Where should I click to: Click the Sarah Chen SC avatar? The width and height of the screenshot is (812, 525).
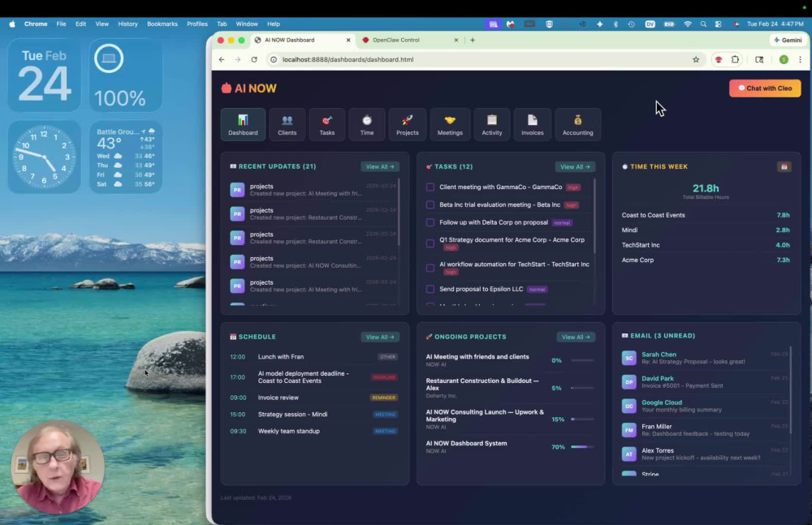coord(628,358)
